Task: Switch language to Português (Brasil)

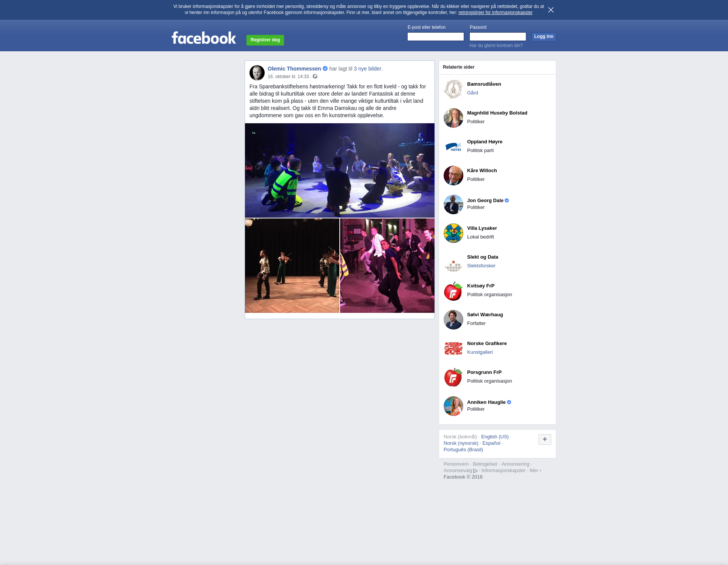Action: click(x=463, y=450)
